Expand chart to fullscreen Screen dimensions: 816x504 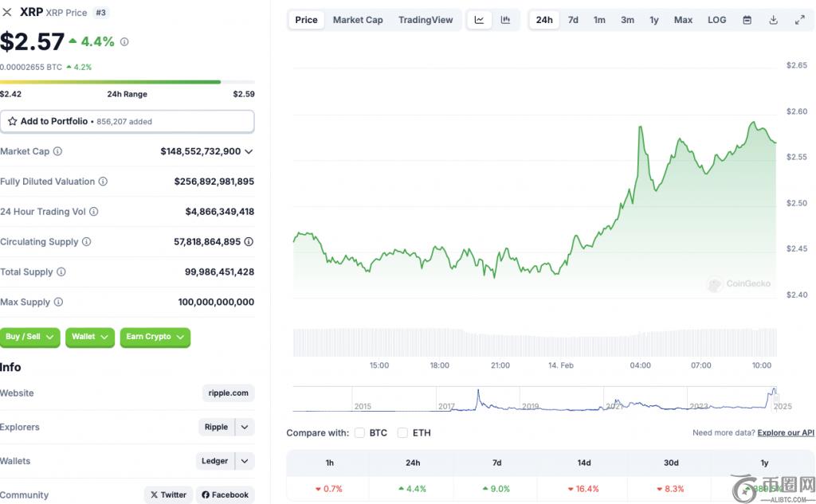(799, 20)
